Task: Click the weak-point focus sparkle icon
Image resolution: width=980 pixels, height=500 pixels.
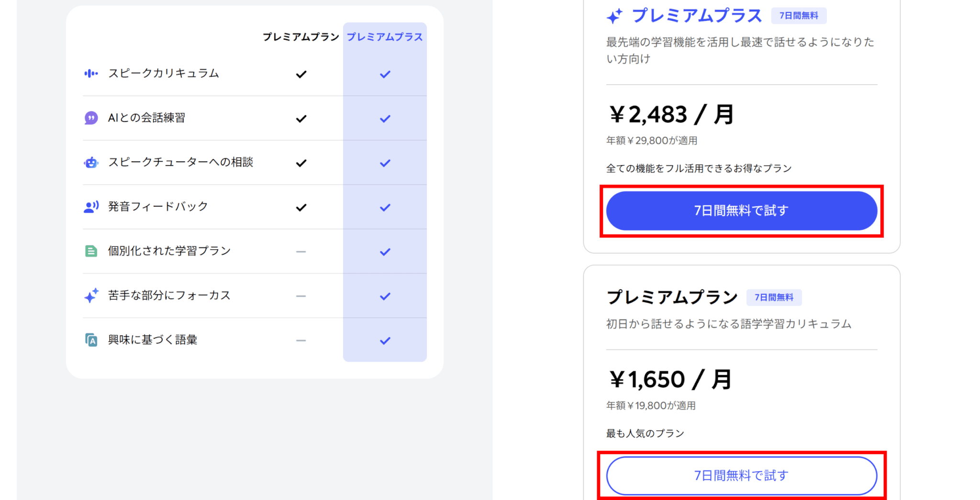Action: 91,296
